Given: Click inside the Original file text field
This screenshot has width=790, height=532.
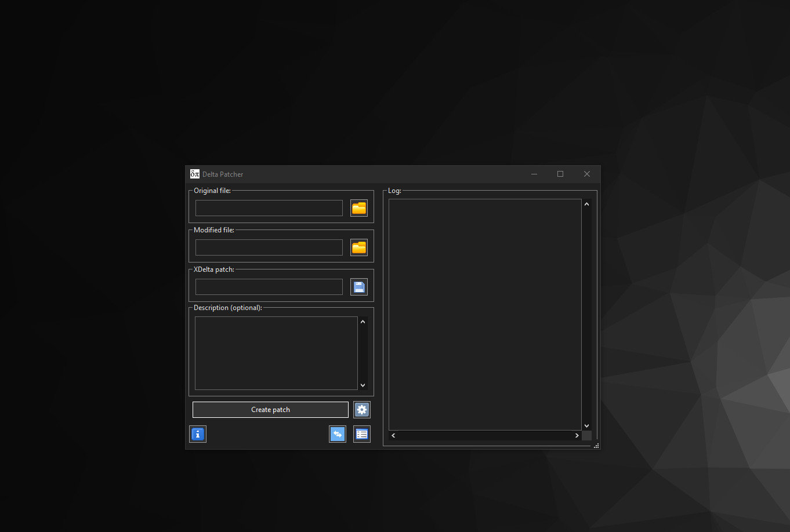Looking at the screenshot, I should pos(268,207).
